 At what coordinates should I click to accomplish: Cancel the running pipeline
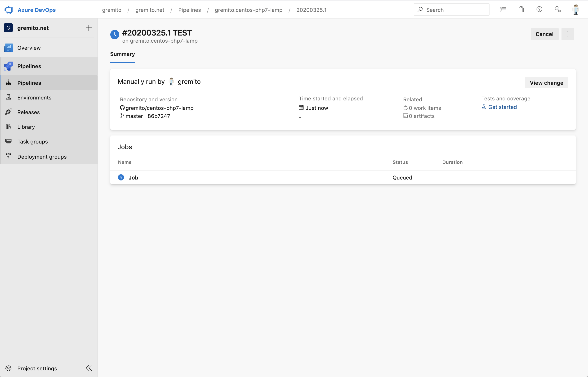click(544, 34)
